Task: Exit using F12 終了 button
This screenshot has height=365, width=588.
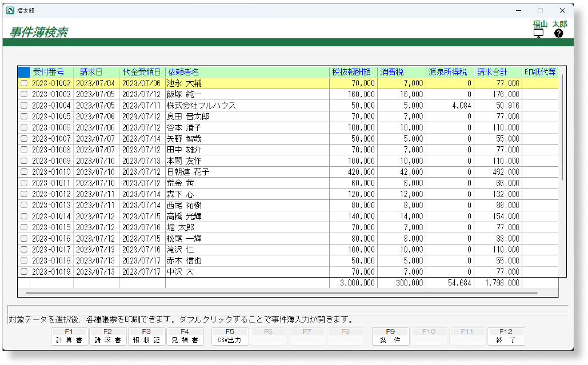Action: tap(505, 336)
